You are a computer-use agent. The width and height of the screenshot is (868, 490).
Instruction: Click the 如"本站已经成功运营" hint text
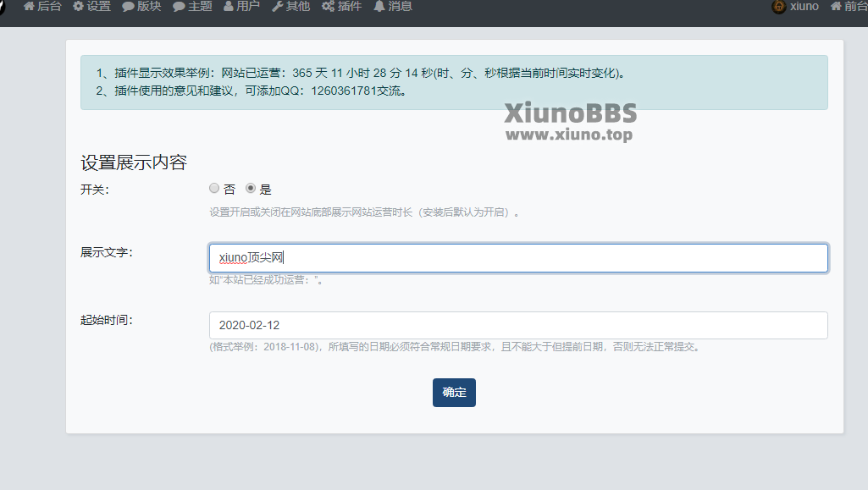coord(266,280)
